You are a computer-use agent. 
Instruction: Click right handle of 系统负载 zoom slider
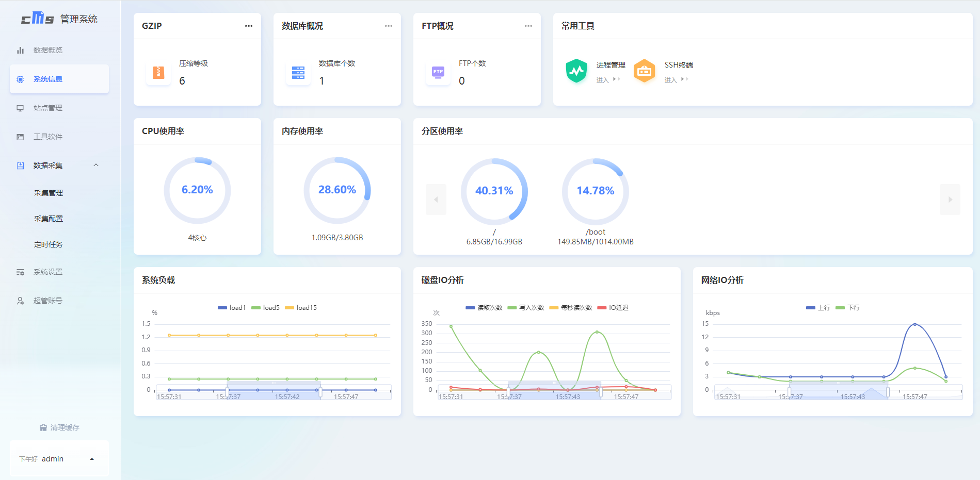coord(320,392)
